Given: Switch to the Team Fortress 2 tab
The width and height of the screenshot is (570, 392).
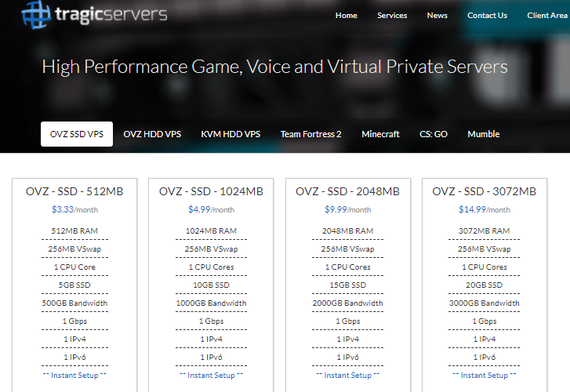Looking at the screenshot, I should pos(310,134).
